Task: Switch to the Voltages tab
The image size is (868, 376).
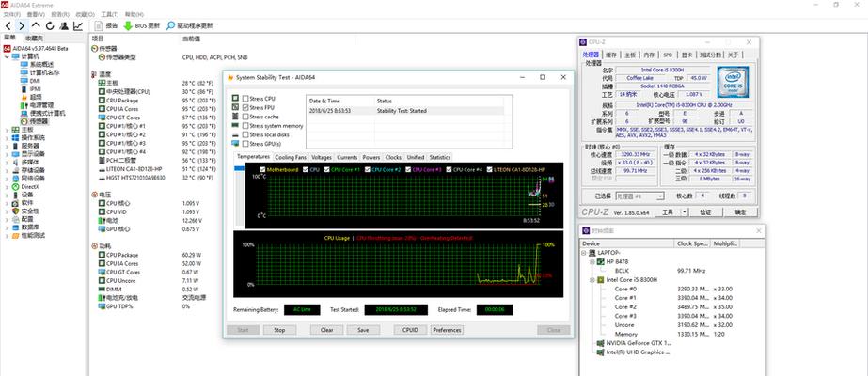Action: pyautogui.click(x=322, y=158)
